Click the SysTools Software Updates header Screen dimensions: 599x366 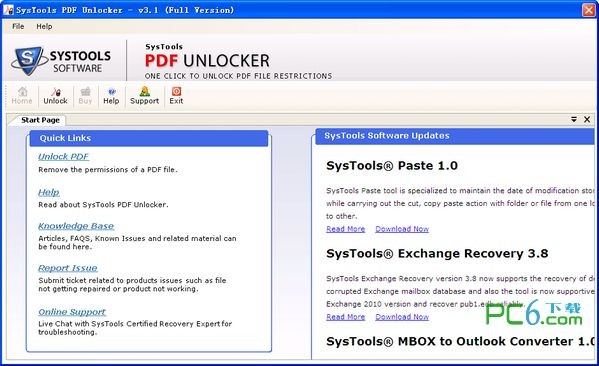point(455,136)
